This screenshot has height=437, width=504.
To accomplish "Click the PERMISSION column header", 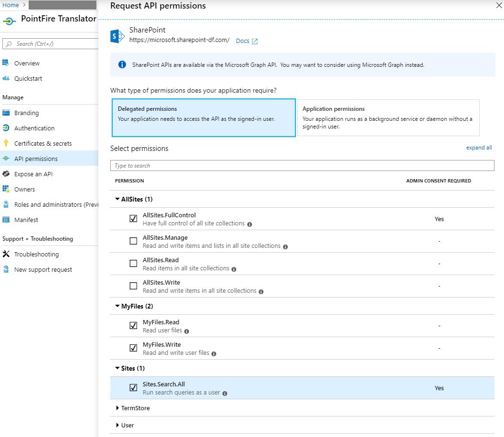I will tap(129, 181).
